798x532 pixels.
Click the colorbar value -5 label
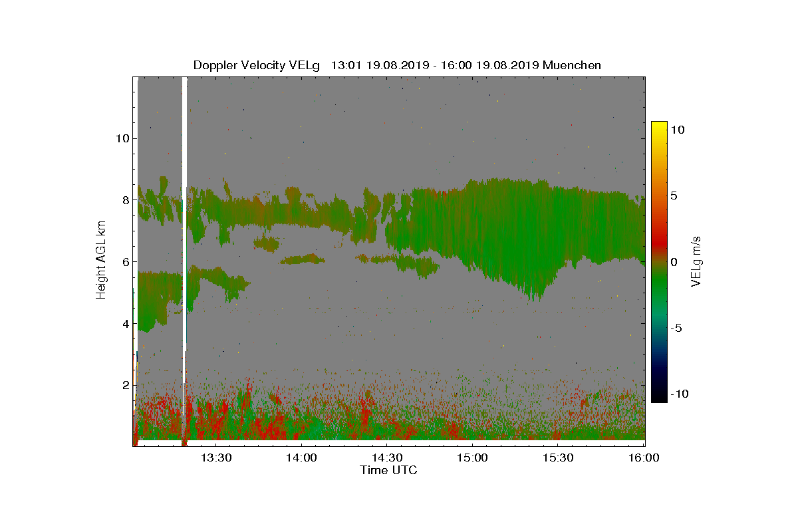[x=678, y=328]
